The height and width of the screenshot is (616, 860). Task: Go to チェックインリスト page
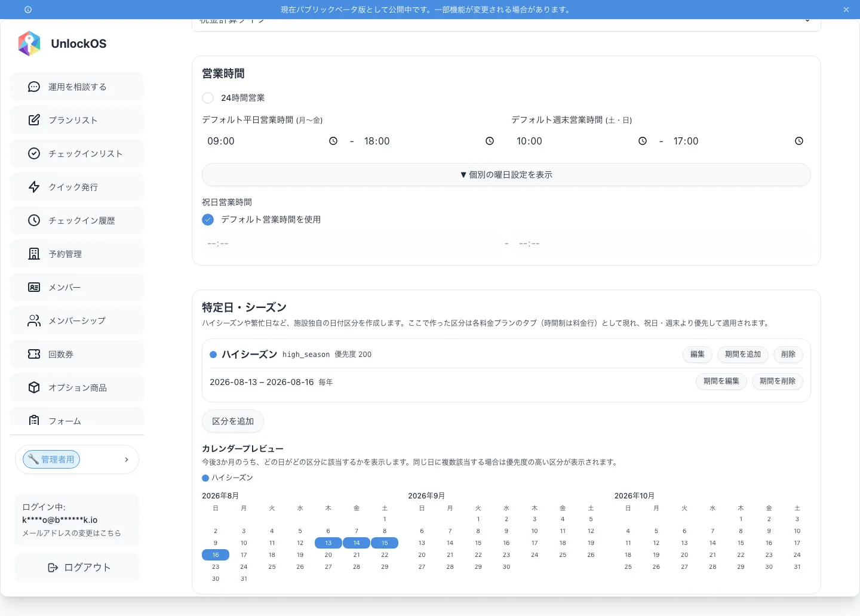[77, 153]
